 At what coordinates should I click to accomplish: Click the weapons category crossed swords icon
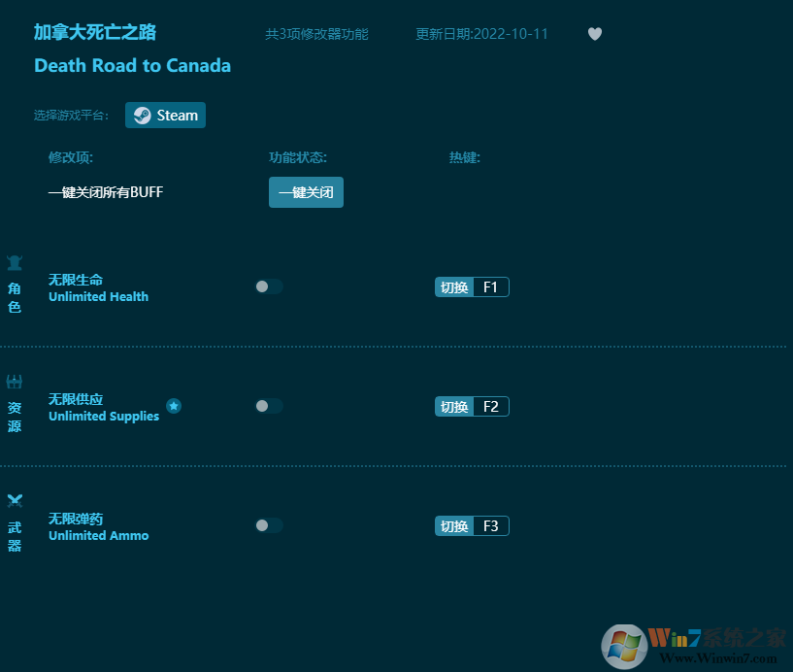[15, 500]
